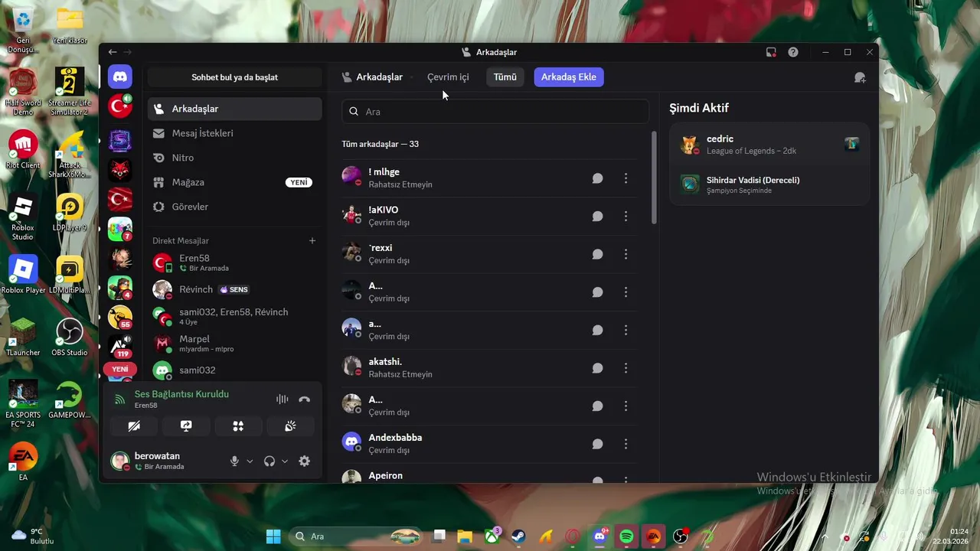The height and width of the screenshot is (551, 980).
Task: Create a DM with the plus icon
Action: pyautogui.click(x=312, y=240)
